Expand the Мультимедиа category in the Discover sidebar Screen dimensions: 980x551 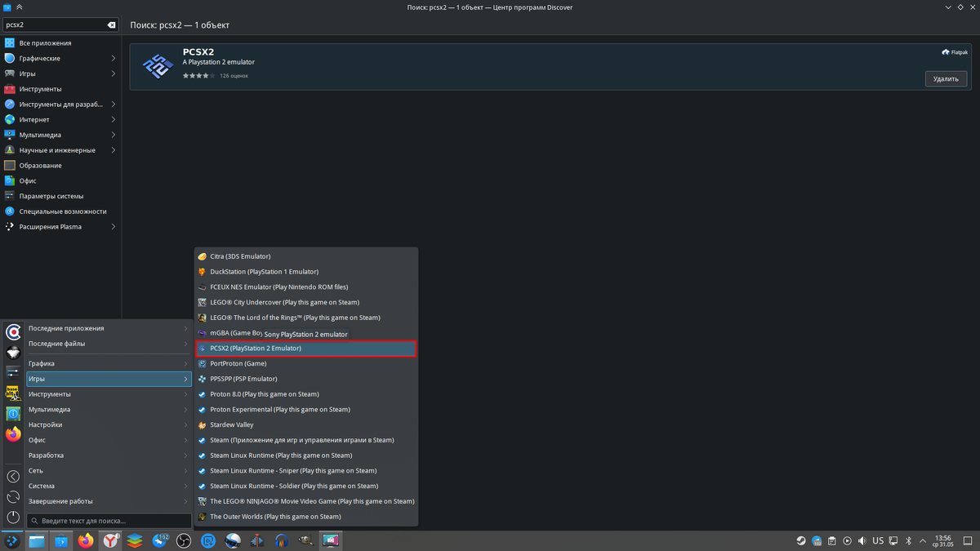coord(113,135)
